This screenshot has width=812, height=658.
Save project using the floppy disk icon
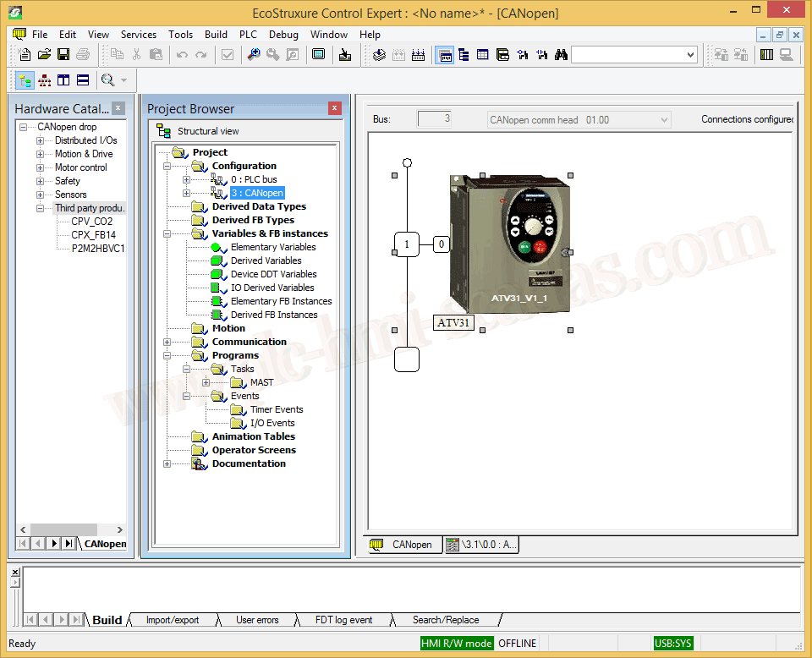pyautogui.click(x=63, y=55)
